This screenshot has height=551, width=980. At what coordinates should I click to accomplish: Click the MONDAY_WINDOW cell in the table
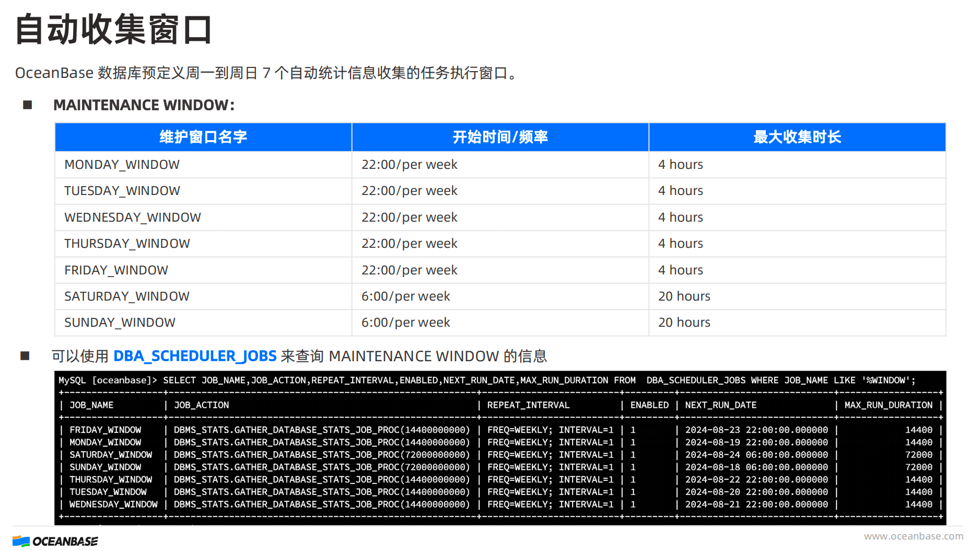(122, 165)
